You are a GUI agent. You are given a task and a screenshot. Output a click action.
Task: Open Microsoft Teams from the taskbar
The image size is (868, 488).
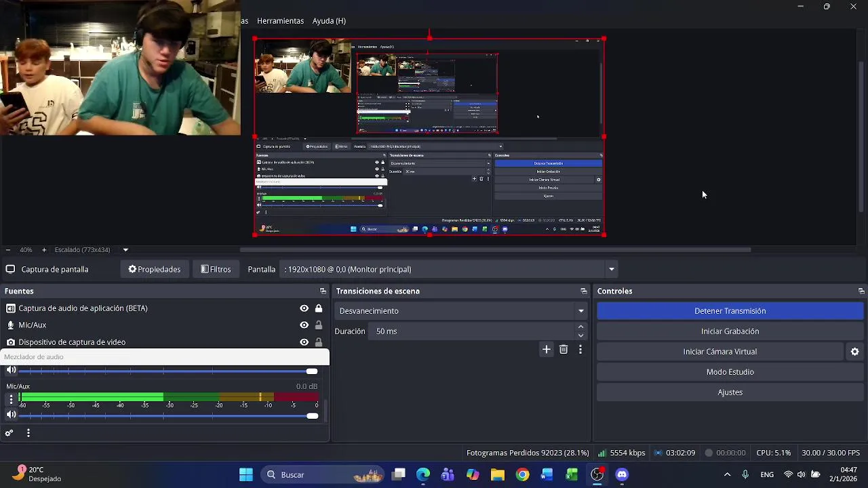pos(448,474)
